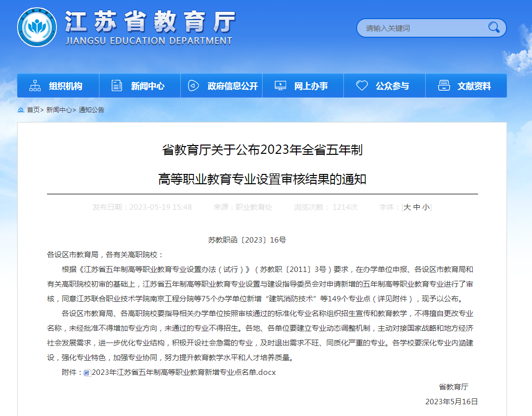Screen dimensions: 532x416
Task: Go to 新闻中心 in breadcrumb
Action: tap(59, 110)
